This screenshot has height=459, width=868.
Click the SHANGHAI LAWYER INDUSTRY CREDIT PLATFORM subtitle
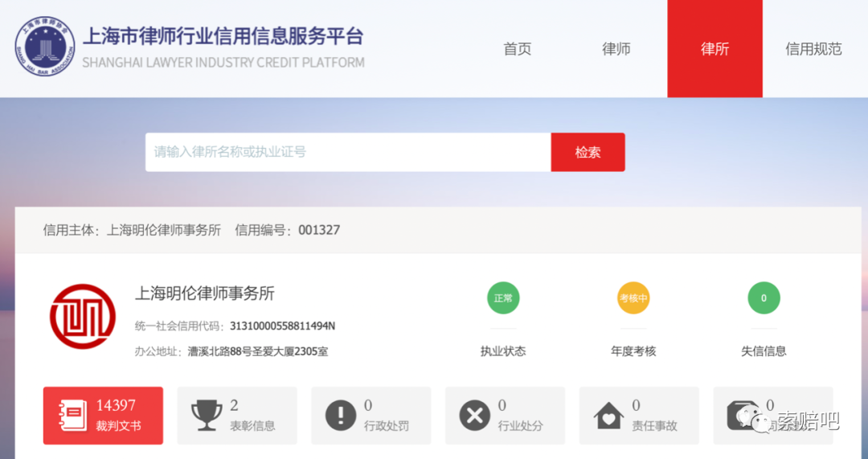223,63
